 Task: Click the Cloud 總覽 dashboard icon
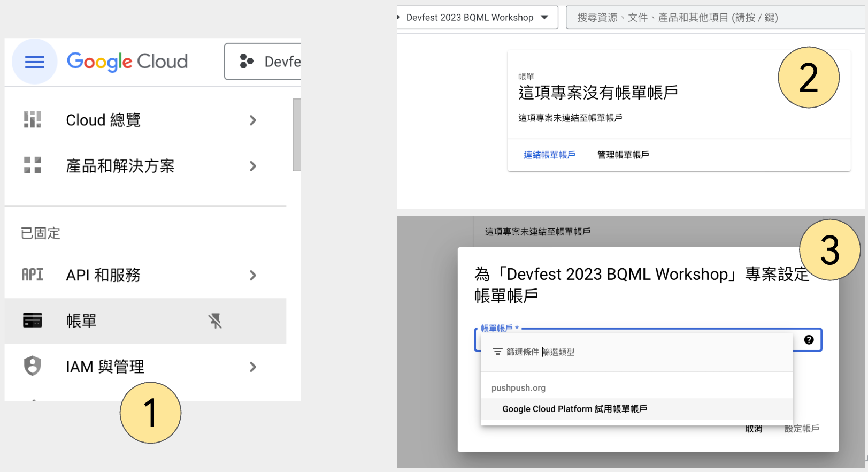[x=33, y=120]
